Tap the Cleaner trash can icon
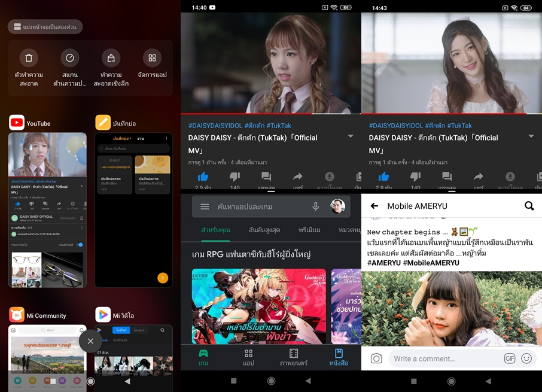This screenshot has width=542, height=392. [x=29, y=58]
